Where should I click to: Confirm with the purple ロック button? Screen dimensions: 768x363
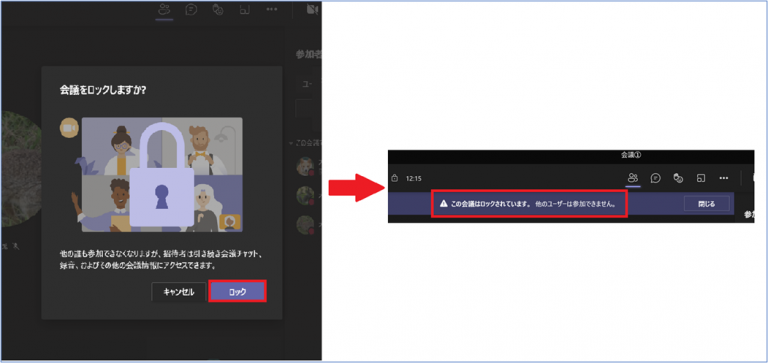click(x=238, y=291)
